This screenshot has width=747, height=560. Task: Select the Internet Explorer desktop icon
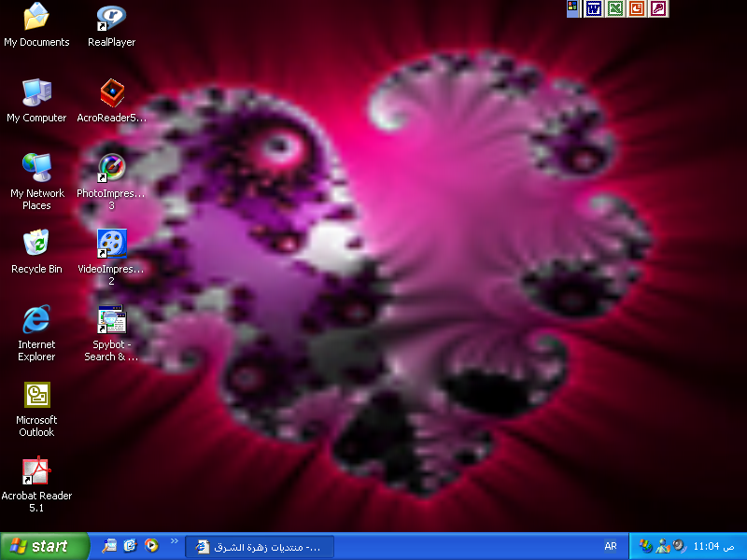[36, 320]
